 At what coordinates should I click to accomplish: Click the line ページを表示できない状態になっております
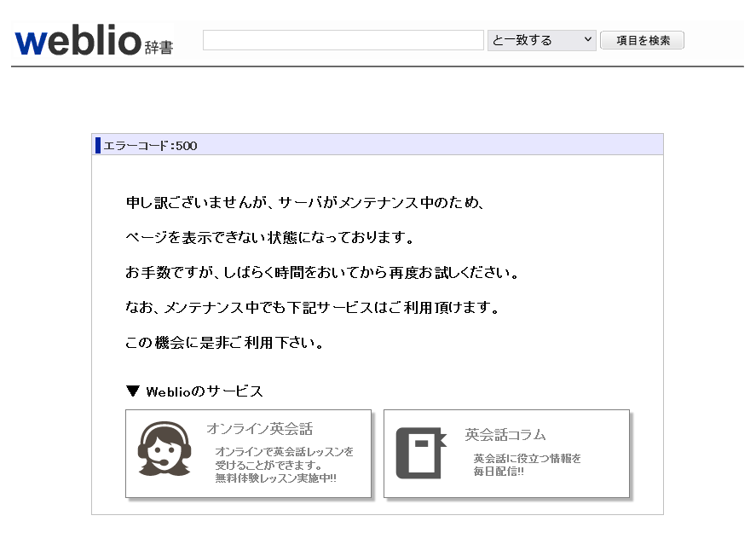269,237
